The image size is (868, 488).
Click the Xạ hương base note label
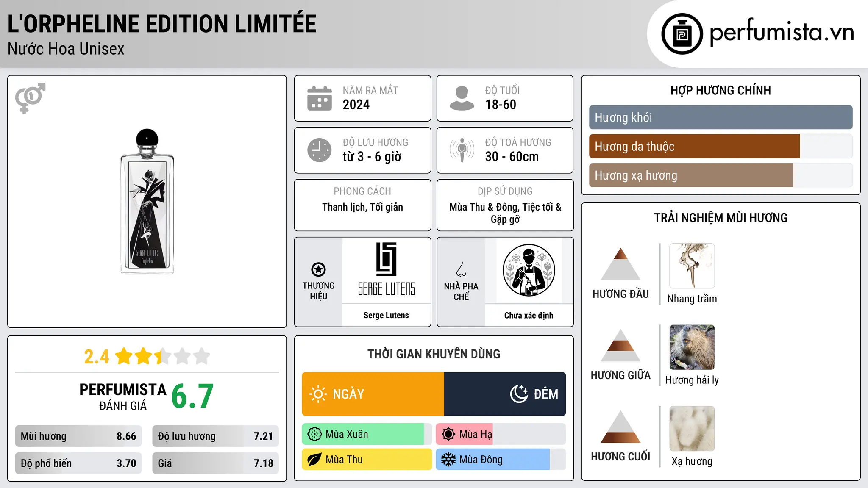click(692, 461)
